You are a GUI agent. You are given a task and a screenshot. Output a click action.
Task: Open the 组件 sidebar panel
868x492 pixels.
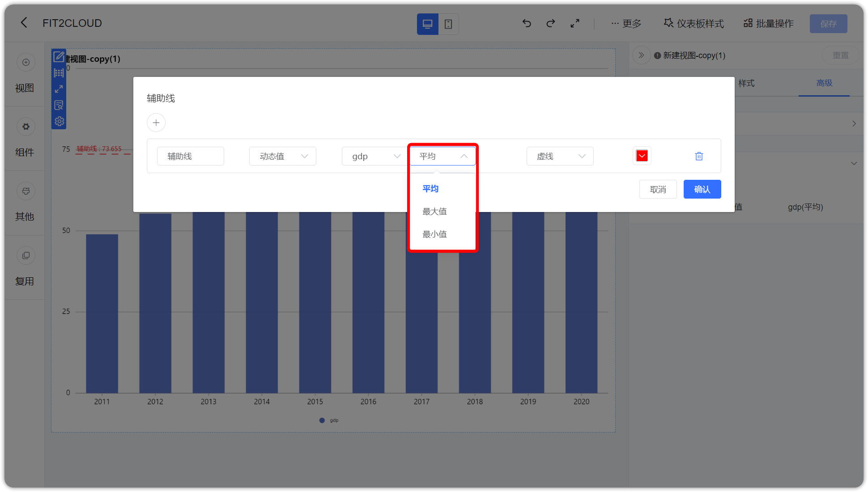[25, 139]
